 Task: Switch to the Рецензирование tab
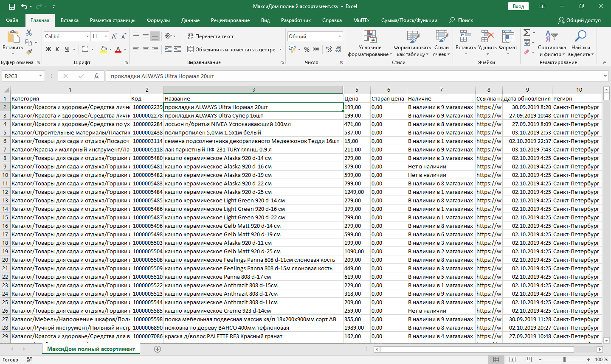(230, 20)
